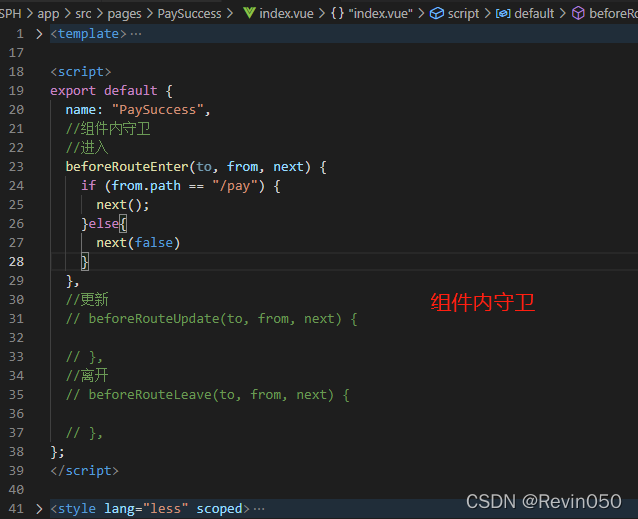Open the 'src' breadcrumb folder
This screenshot has height=519, width=638.
(x=83, y=14)
